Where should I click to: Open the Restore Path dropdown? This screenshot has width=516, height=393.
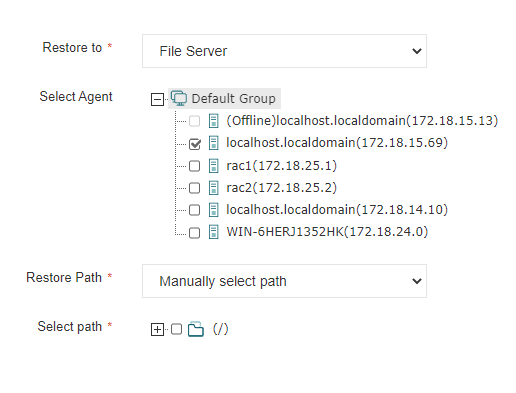tap(284, 281)
